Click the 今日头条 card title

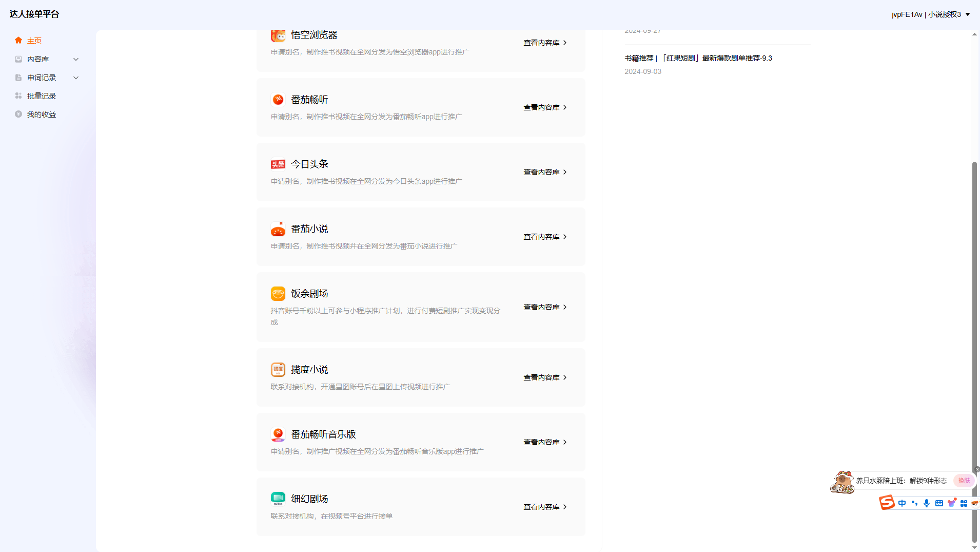click(309, 164)
